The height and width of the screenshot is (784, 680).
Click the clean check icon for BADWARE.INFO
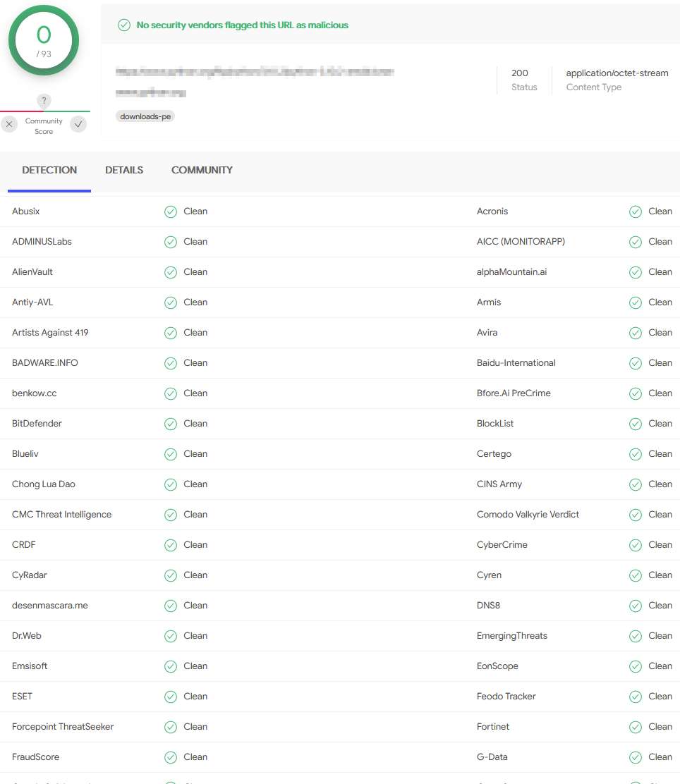click(171, 363)
